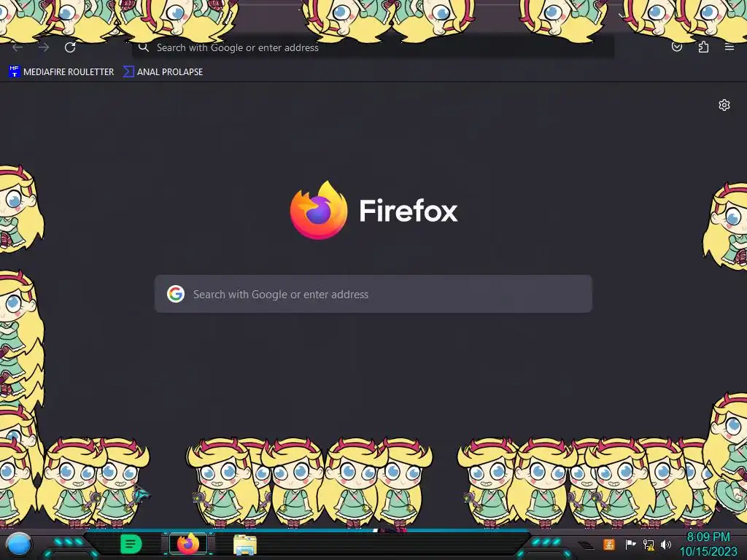Open the volume speaker tray icon
The height and width of the screenshot is (560, 747).
click(x=666, y=544)
